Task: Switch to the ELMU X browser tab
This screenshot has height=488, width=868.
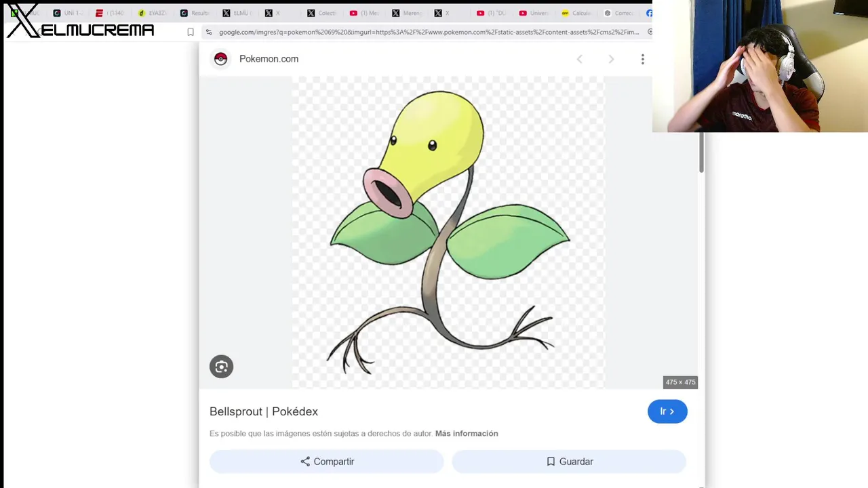Action: point(238,13)
